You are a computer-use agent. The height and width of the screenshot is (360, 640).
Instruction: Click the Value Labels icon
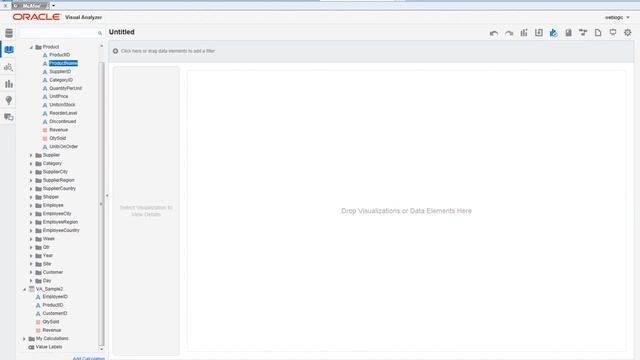(31, 347)
